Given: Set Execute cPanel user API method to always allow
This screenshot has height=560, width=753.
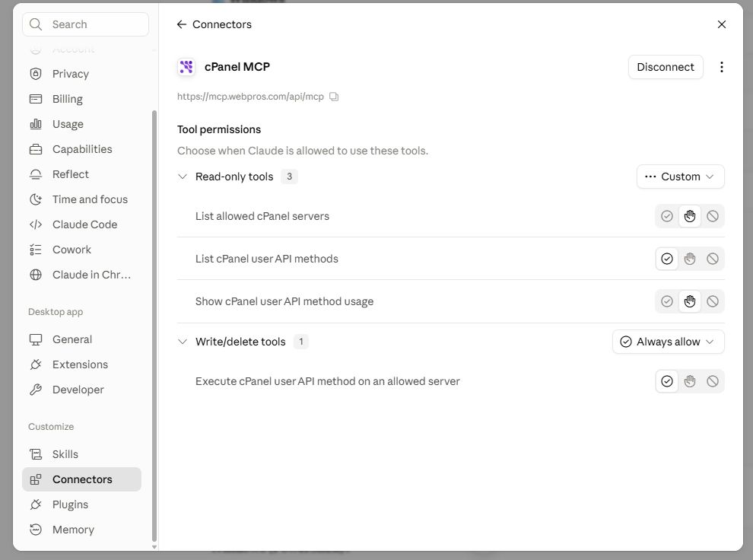Looking at the screenshot, I should click(x=666, y=381).
